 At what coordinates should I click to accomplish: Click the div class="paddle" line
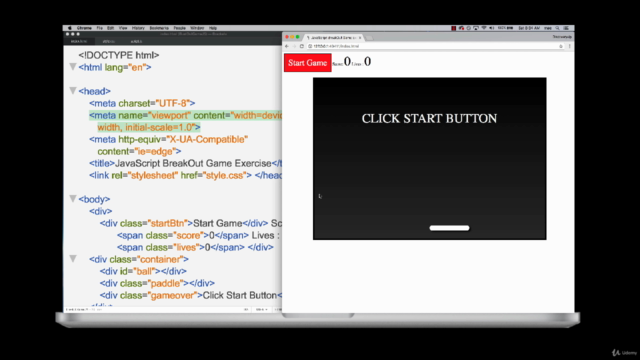157,283
